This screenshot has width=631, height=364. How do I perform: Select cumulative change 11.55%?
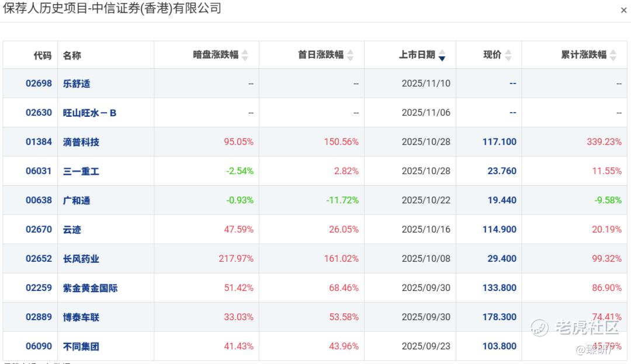coord(607,171)
